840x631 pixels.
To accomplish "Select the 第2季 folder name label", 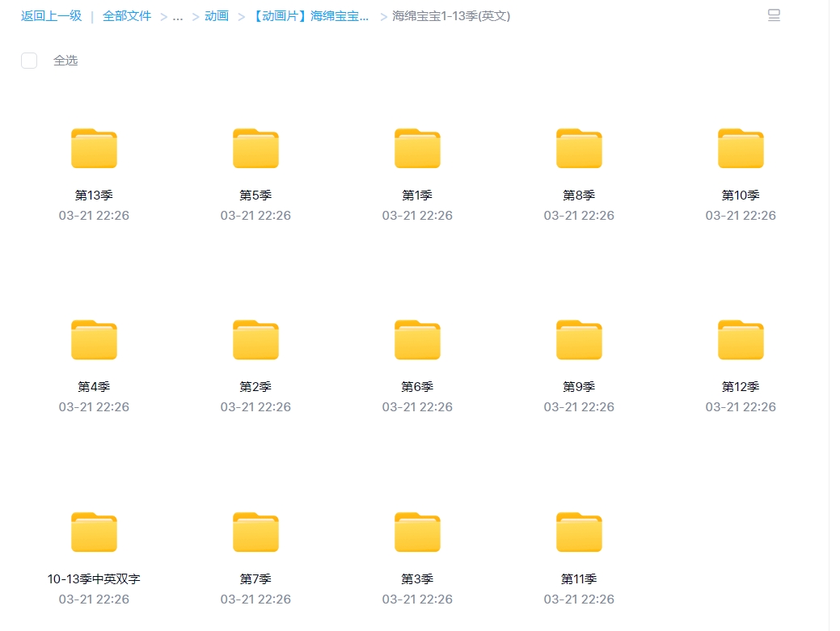I will [x=255, y=387].
